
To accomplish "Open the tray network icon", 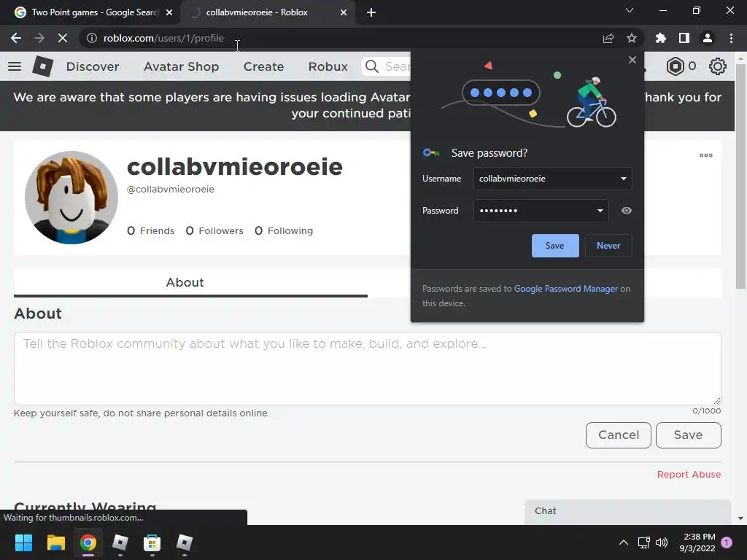I will (x=644, y=542).
